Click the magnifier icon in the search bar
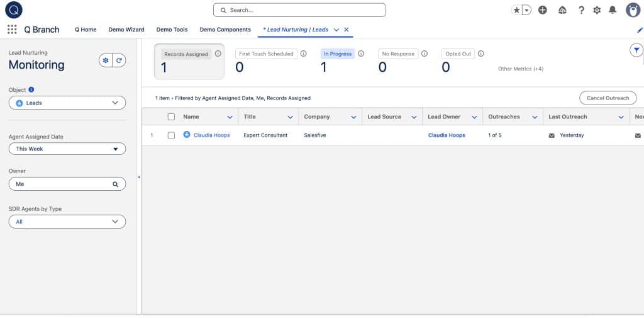This screenshot has width=644, height=318. 223,10
